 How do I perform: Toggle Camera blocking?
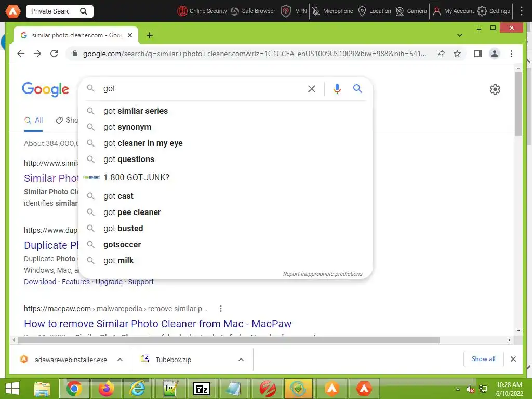[411, 11]
